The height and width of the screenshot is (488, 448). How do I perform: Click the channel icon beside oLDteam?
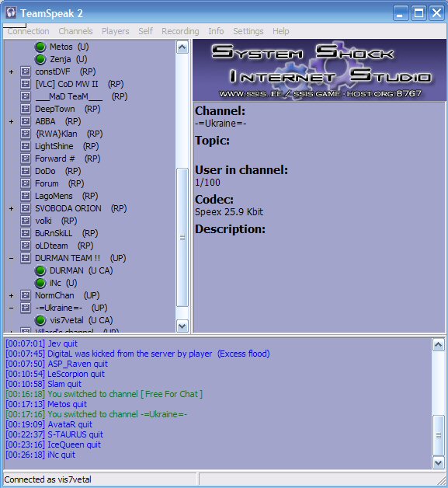click(x=26, y=246)
